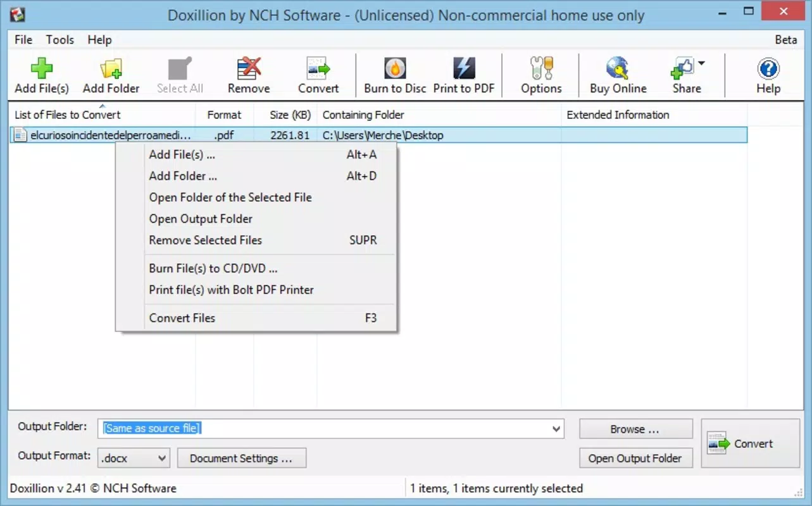Click the Share thumbs-up icon
The image size is (812, 506).
[x=682, y=68]
